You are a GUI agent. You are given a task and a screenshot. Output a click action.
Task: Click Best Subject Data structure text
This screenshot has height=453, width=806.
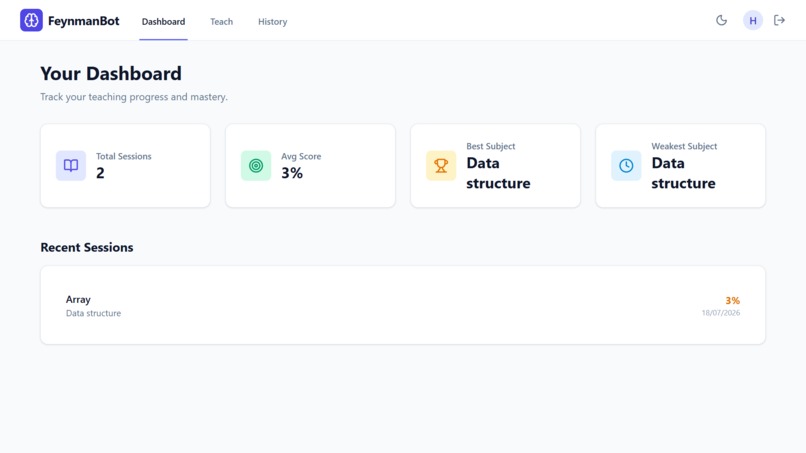click(498, 173)
